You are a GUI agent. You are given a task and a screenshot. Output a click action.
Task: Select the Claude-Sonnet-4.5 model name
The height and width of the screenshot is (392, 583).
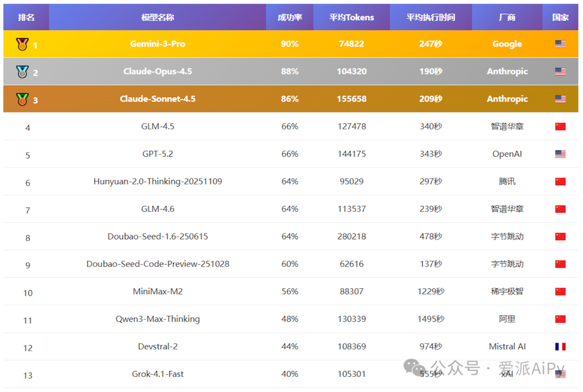tap(158, 99)
